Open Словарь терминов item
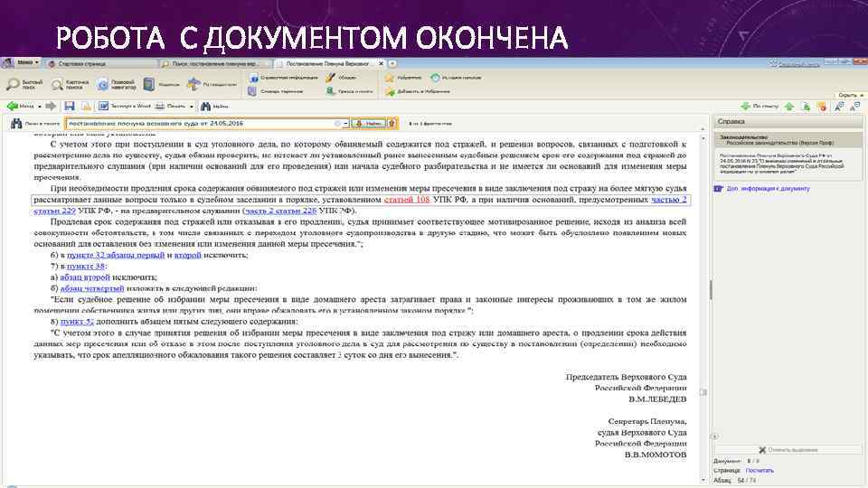Viewport: 868px width, 488px height. click(275, 91)
